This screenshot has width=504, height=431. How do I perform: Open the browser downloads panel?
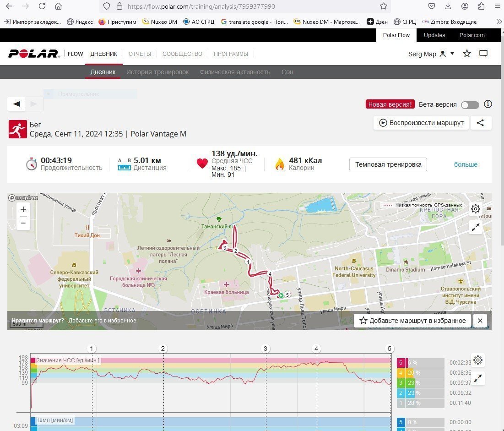pyautogui.click(x=448, y=6)
